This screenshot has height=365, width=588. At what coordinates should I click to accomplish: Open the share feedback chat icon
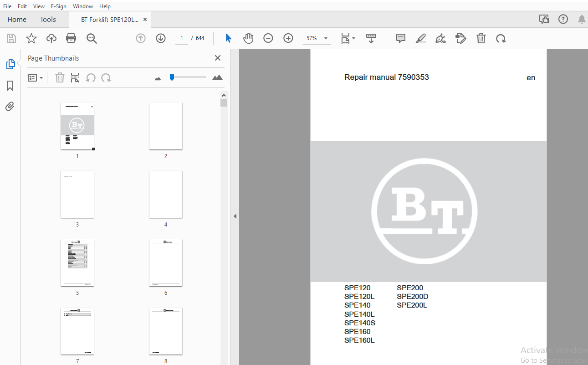click(544, 19)
